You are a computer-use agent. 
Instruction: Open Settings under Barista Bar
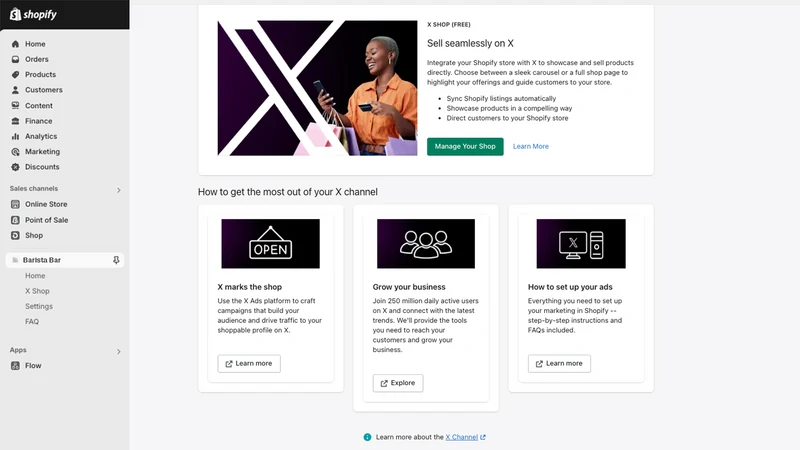(39, 306)
